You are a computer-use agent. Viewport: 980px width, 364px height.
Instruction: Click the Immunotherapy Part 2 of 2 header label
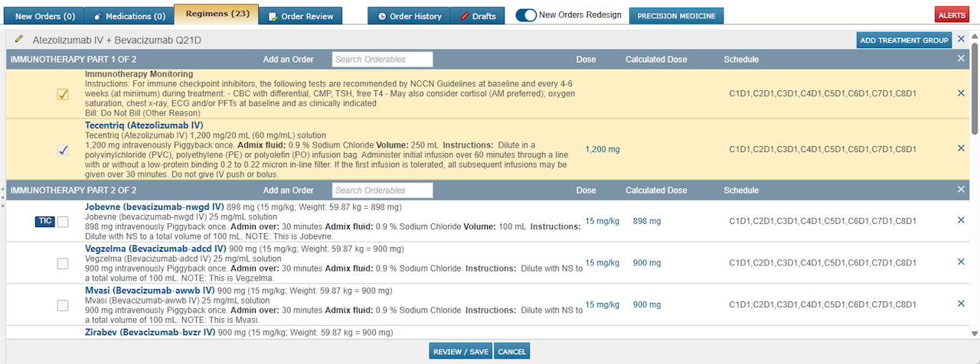click(x=73, y=190)
